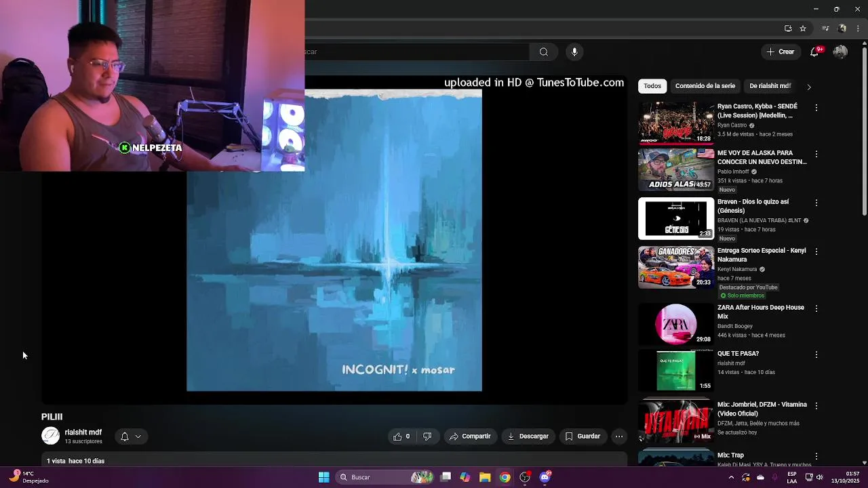Viewport: 868px width, 488px height.
Task: Open rialshit mdf channel name link
Action: click(83, 432)
